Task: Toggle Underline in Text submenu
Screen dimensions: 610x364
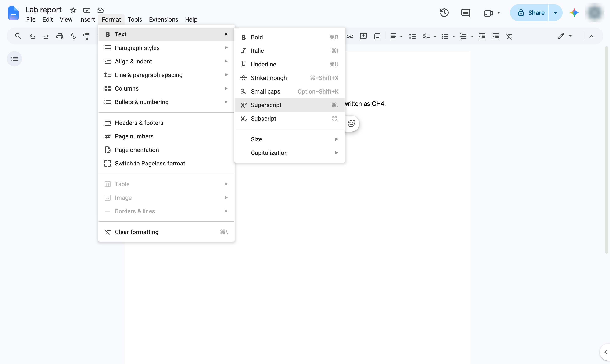Action: tap(290, 64)
